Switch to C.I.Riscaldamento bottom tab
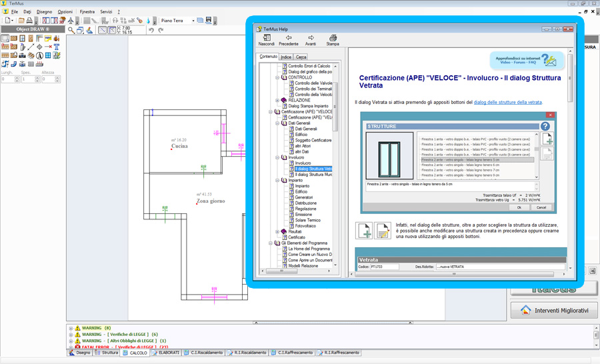Image resolution: width=600 pixels, height=364 pixels. (203, 353)
